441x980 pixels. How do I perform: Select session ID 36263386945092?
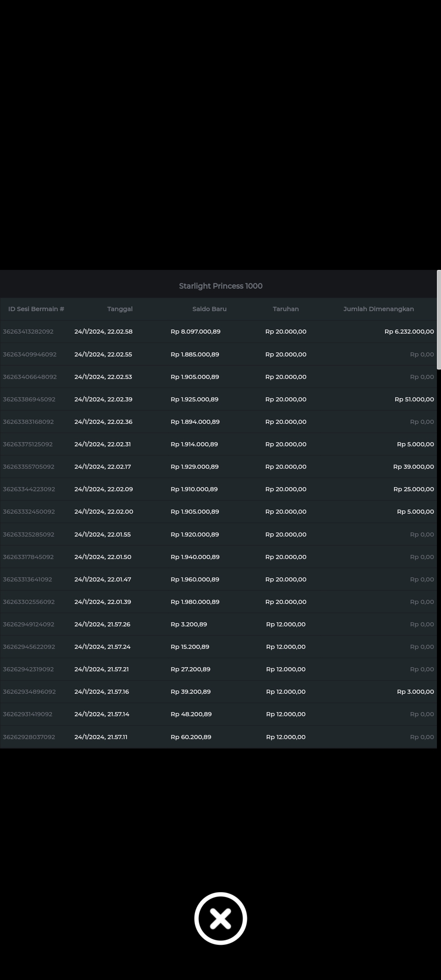pyautogui.click(x=29, y=399)
